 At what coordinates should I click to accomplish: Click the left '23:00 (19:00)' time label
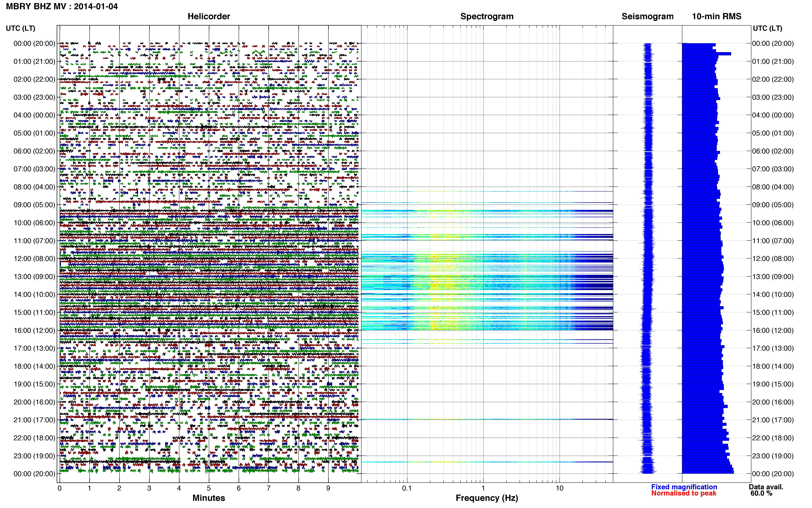click(x=34, y=456)
